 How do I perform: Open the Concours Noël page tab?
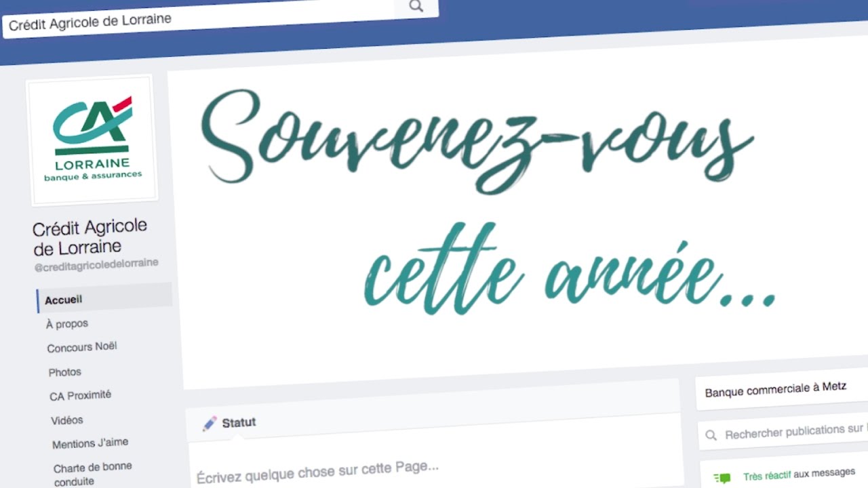pyautogui.click(x=82, y=347)
